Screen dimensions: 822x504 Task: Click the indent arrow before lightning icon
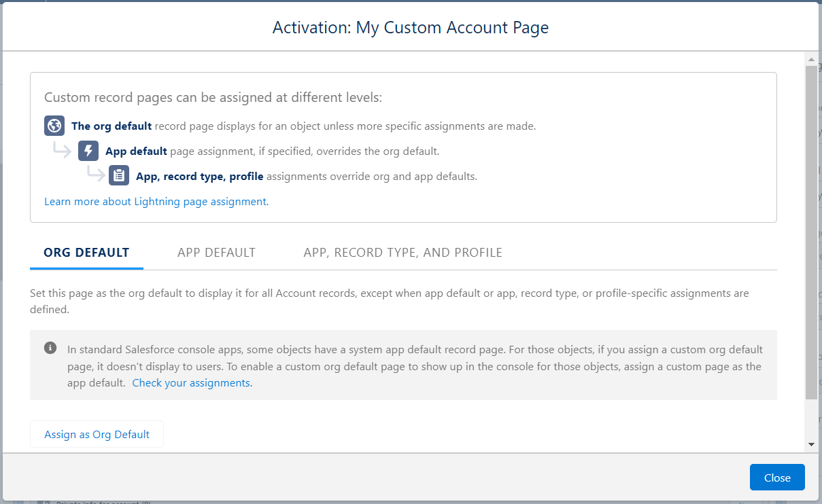pyautogui.click(x=63, y=150)
